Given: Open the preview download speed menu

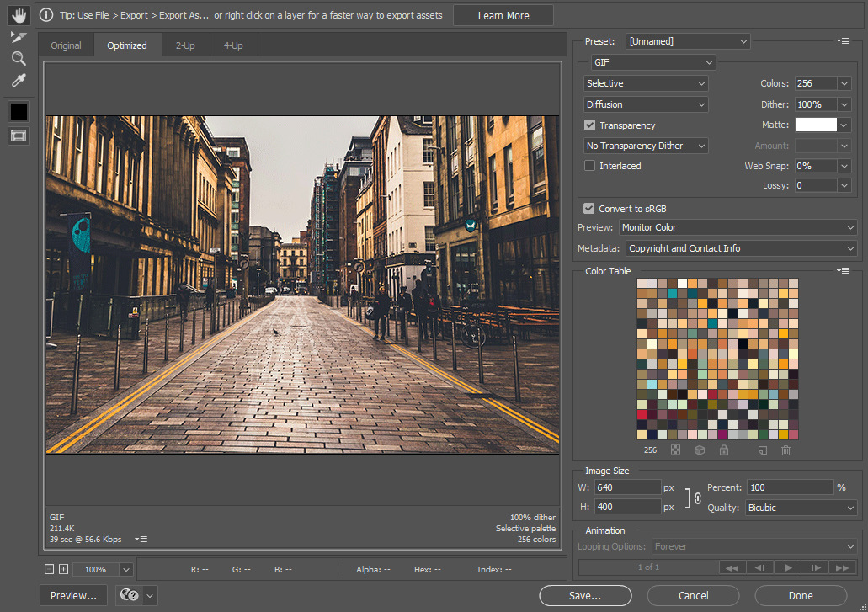Looking at the screenshot, I should (x=141, y=539).
